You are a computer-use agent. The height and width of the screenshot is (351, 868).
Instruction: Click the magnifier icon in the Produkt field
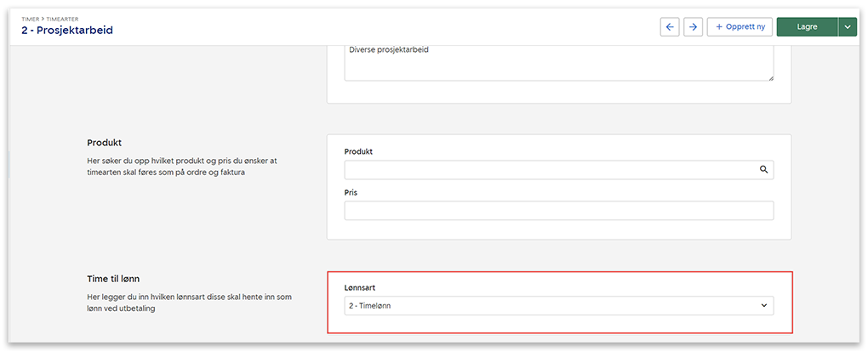coord(763,170)
